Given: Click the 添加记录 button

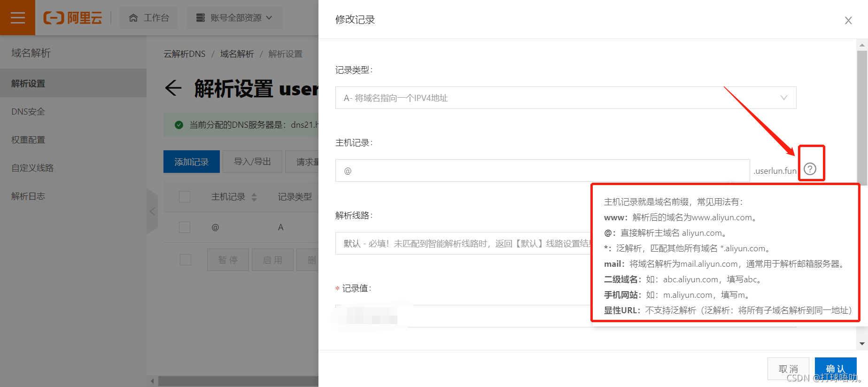Looking at the screenshot, I should (191, 162).
